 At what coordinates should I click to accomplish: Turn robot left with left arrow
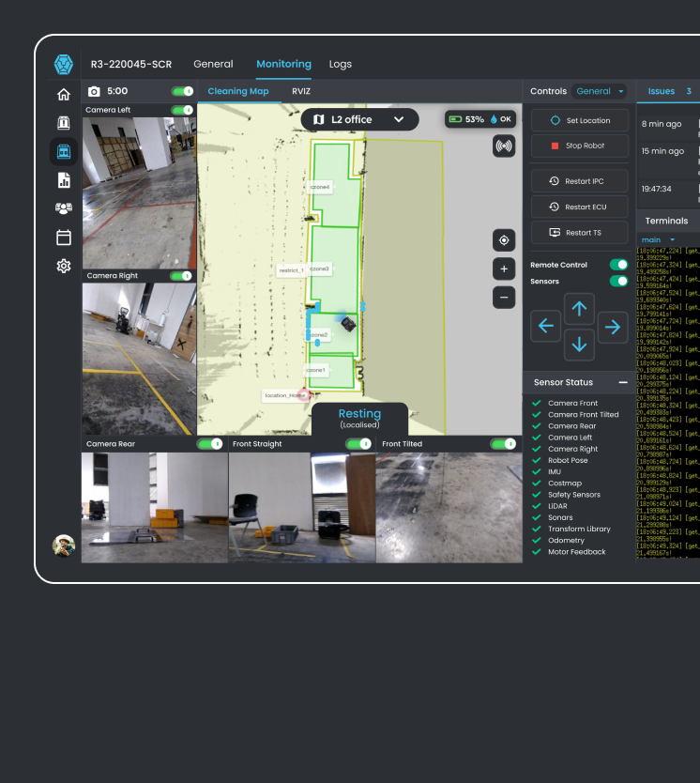pos(546,326)
